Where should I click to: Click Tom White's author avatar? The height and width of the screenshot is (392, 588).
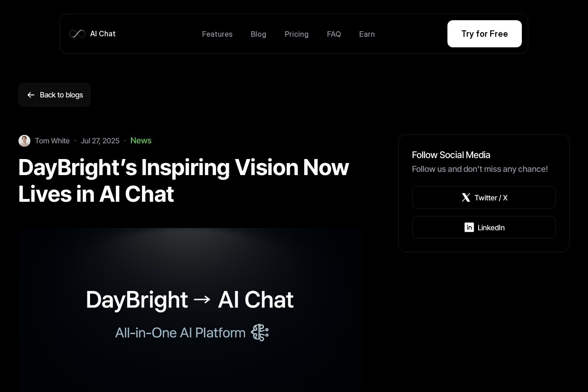(24, 141)
